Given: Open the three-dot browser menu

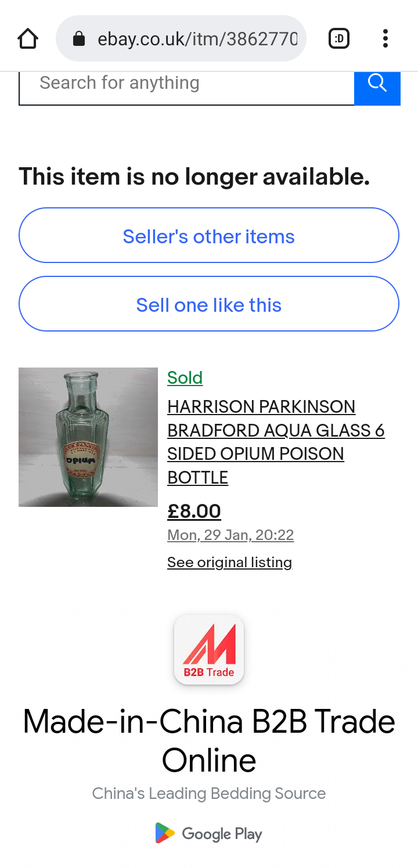Looking at the screenshot, I should pos(385,39).
